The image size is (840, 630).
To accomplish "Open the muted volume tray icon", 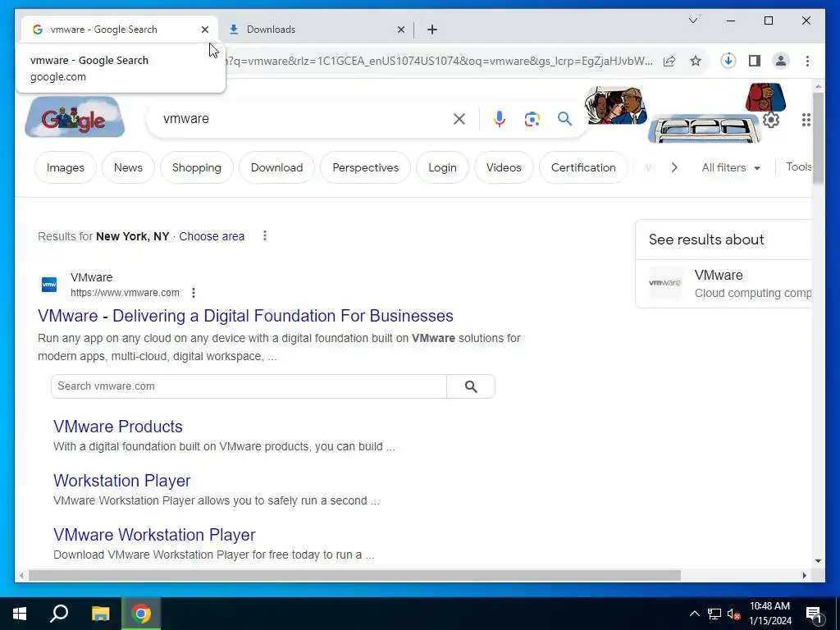I will [733, 614].
